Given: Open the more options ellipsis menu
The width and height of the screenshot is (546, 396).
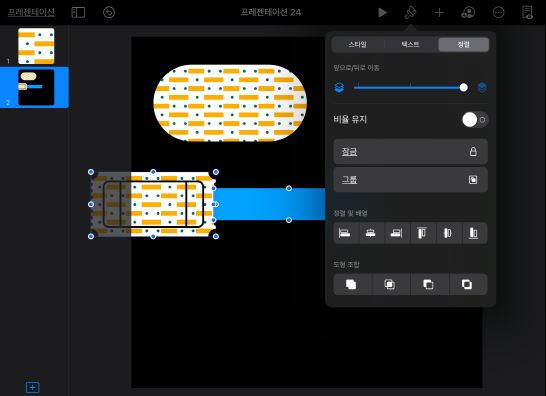Looking at the screenshot, I should click(498, 13).
